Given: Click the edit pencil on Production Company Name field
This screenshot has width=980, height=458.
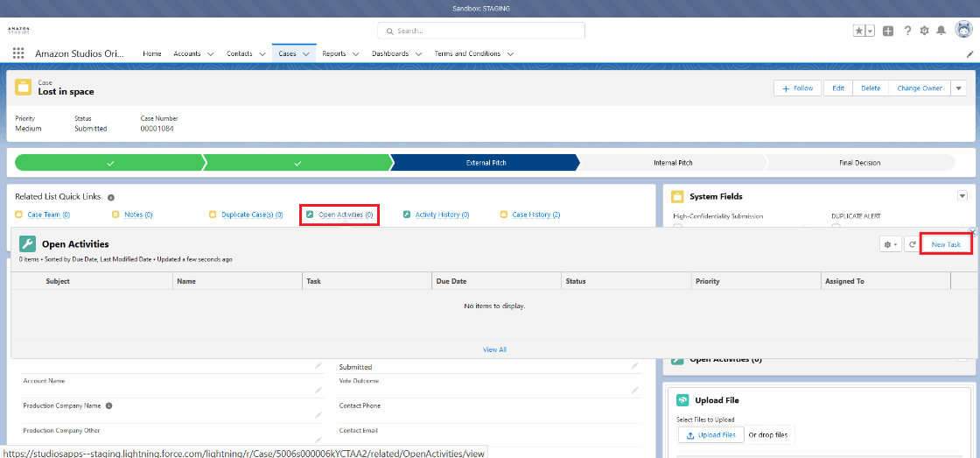Looking at the screenshot, I should click(x=318, y=415).
